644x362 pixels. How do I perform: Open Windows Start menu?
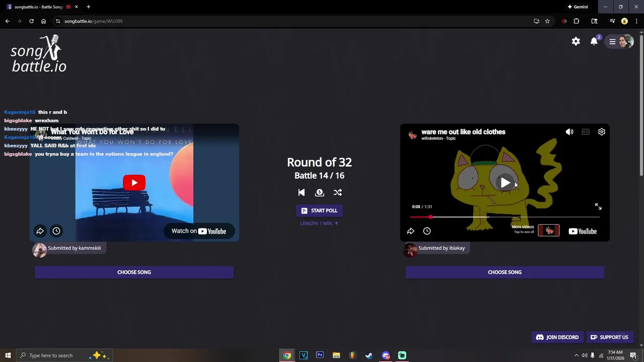[8, 355]
